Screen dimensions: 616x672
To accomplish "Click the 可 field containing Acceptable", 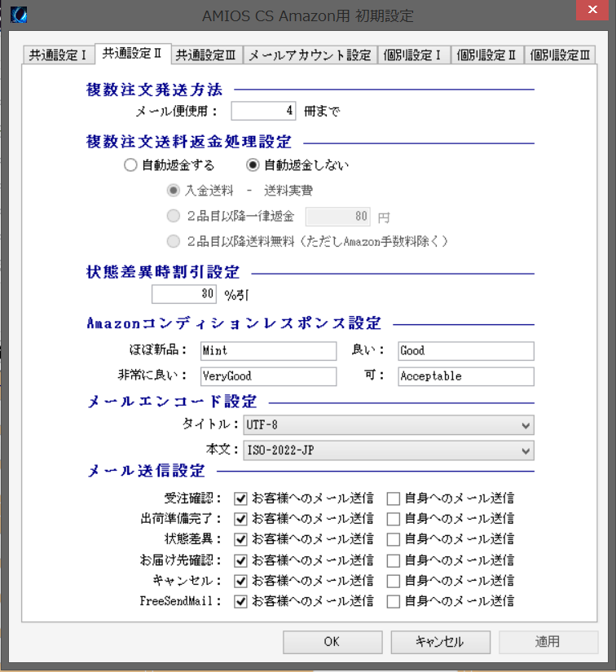I will (466, 376).
